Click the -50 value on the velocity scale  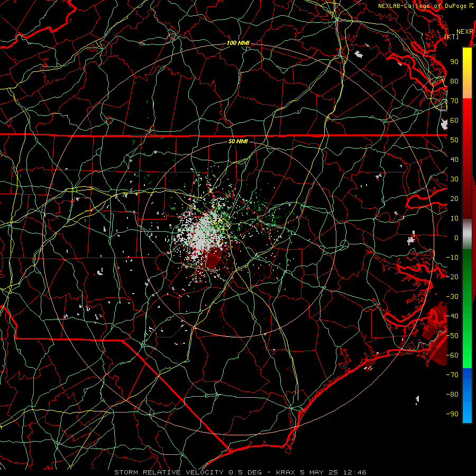(452, 336)
